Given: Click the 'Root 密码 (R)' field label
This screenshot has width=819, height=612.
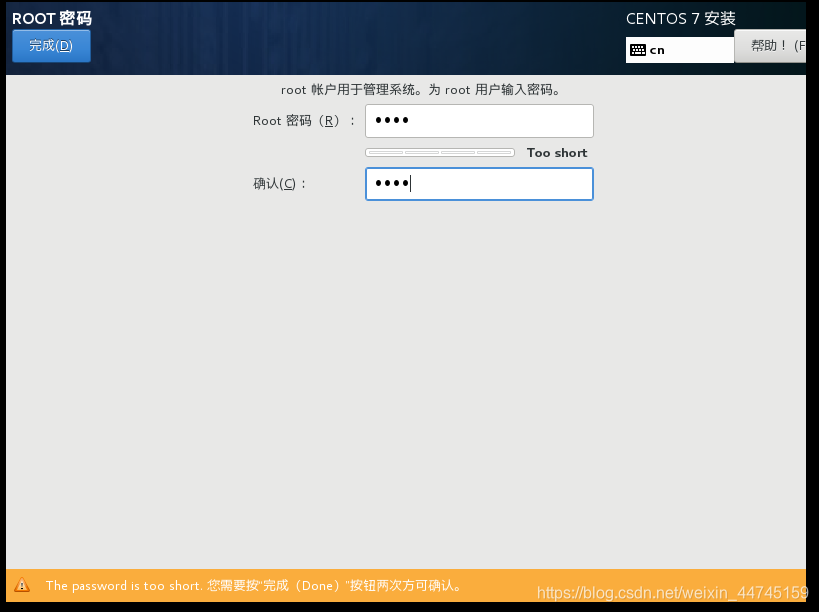Looking at the screenshot, I should coord(304,121).
